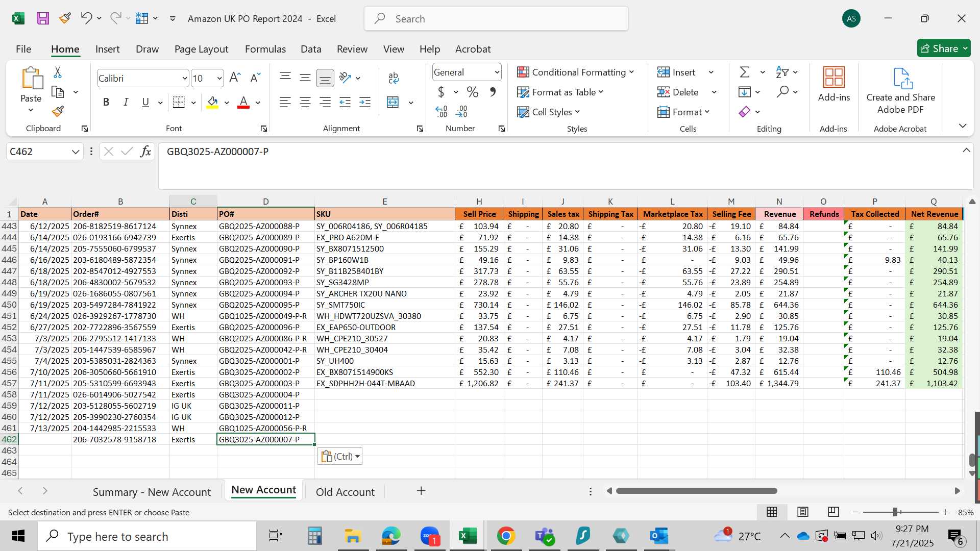980x551 pixels.
Task: Apply Percent Style icon
Action: 473,92
